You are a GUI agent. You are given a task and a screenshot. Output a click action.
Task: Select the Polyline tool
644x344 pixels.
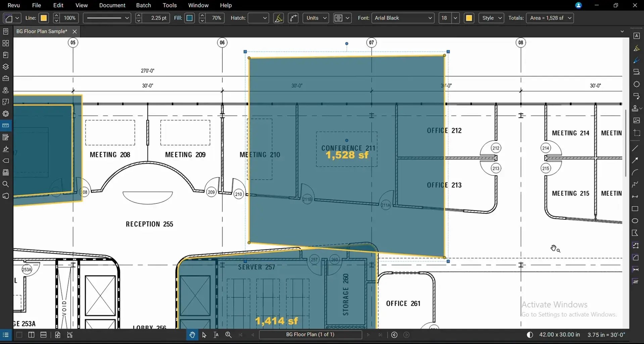635,185
